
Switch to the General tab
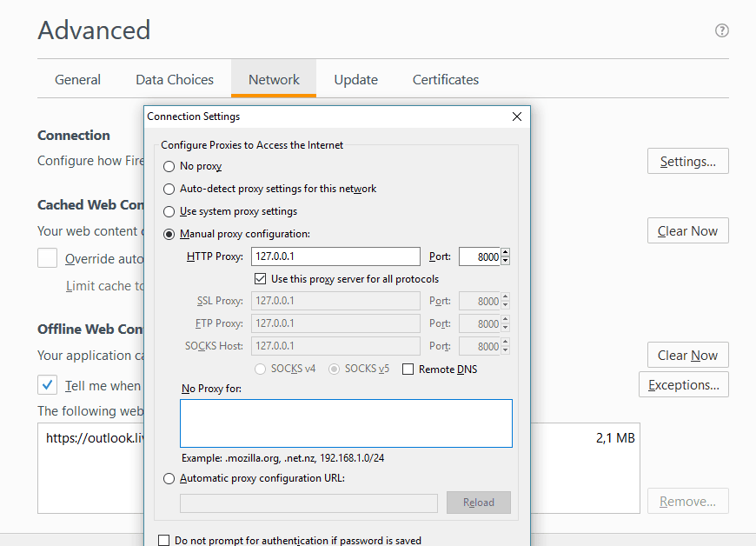(x=77, y=79)
